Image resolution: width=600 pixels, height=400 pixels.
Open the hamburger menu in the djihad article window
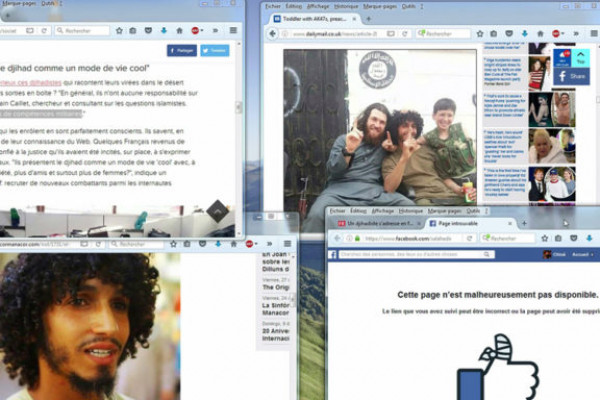(234, 31)
